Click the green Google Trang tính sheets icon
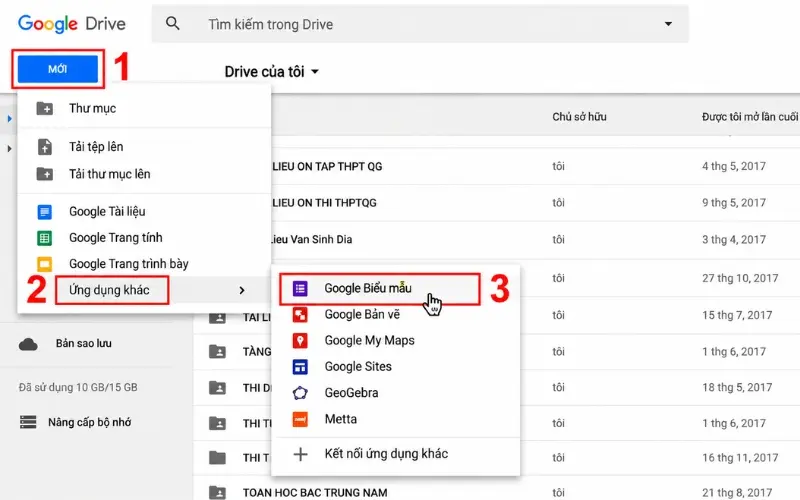Screen dimensions: 800x500 pyautogui.click(x=44, y=238)
